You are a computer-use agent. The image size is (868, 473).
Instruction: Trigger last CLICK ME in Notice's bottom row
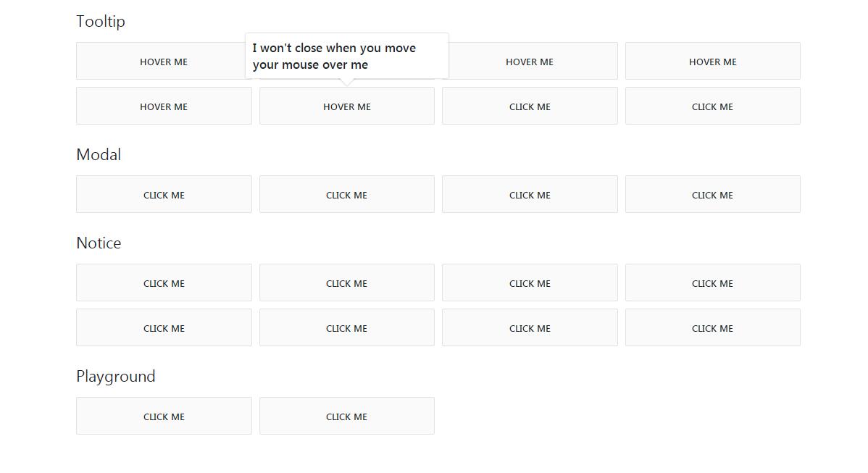712,328
